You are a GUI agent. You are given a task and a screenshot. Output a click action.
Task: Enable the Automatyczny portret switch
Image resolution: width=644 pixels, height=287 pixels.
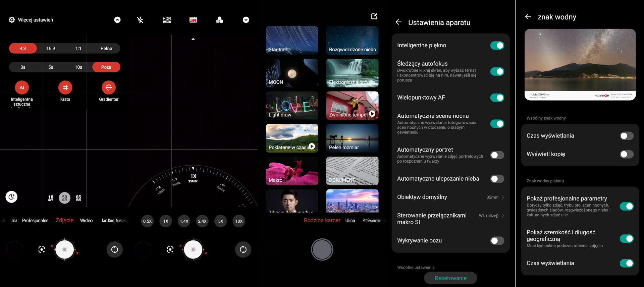click(497, 155)
